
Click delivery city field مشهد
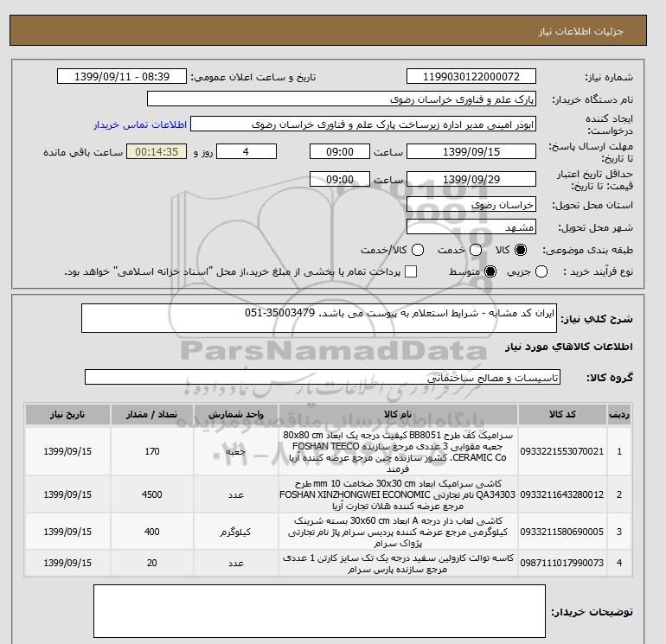click(471, 227)
